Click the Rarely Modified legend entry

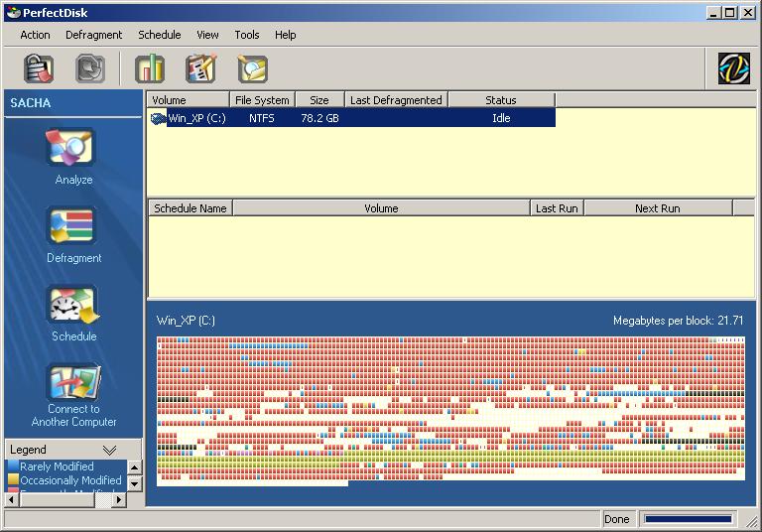(x=57, y=466)
